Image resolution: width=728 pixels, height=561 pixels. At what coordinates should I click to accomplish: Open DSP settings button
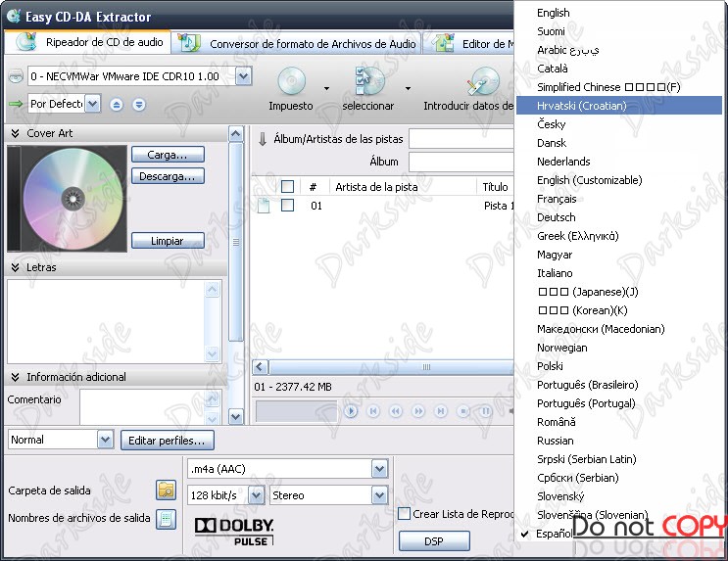[x=434, y=541]
